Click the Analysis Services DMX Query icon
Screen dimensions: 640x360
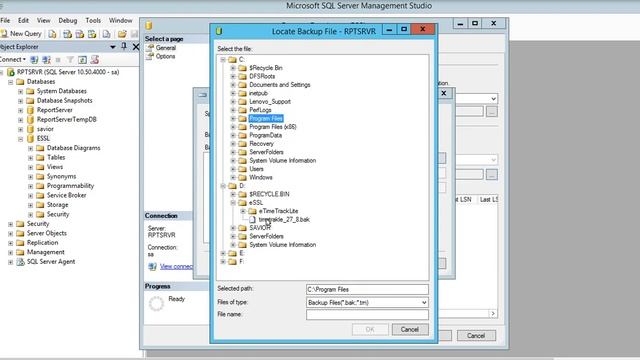pos(80,34)
